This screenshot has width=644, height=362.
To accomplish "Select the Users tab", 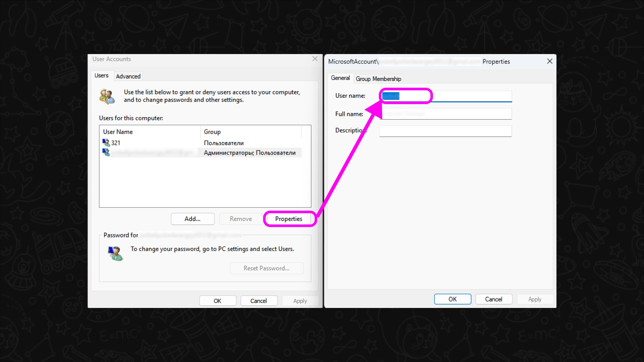I will tap(101, 76).
